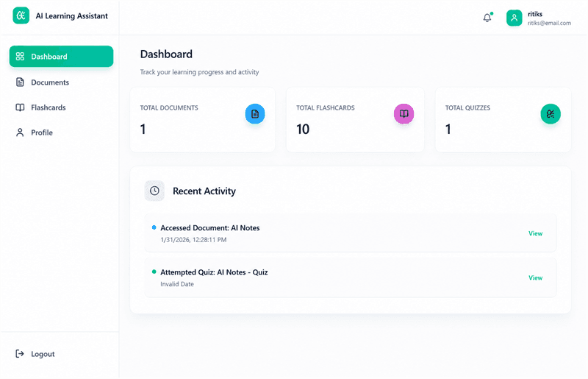Click the Dashboard page heading
Image resolution: width=588 pixels, height=379 pixels.
point(166,54)
